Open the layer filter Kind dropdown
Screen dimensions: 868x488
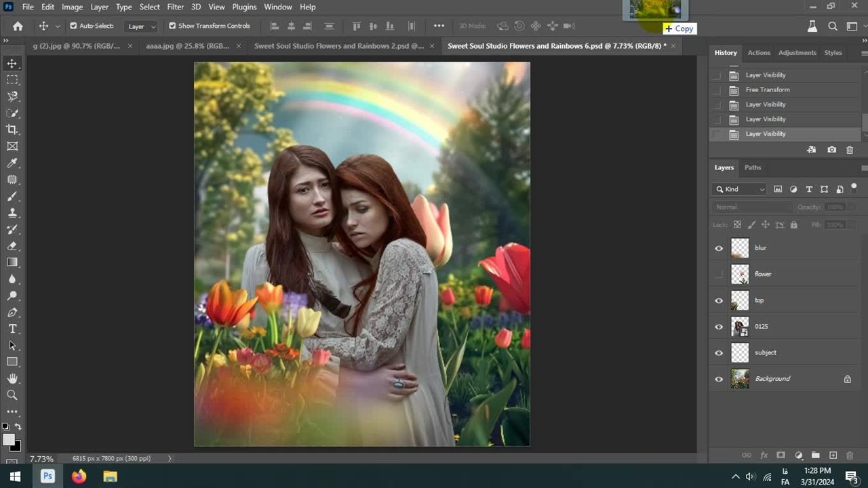739,189
